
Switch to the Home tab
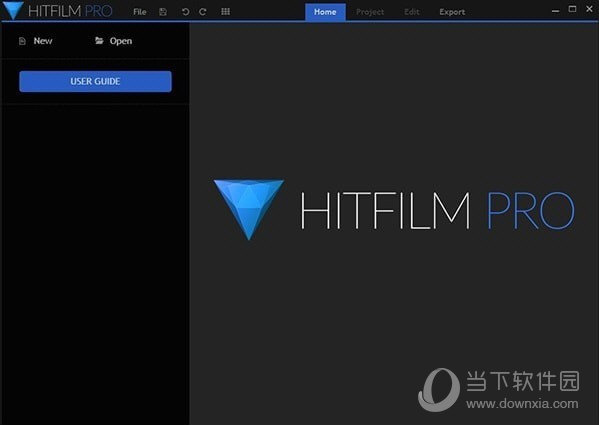pos(325,12)
